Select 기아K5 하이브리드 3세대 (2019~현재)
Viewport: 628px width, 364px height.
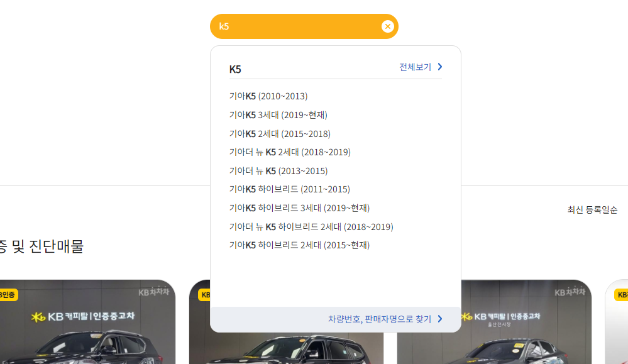(299, 208)
